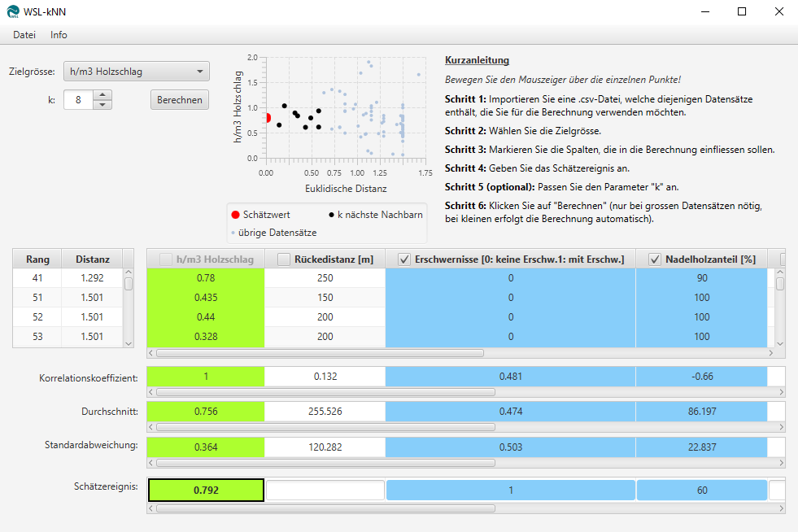
Task: Uncheck the Nadelholzanteil [%] column checkbox
Action: 655,259
